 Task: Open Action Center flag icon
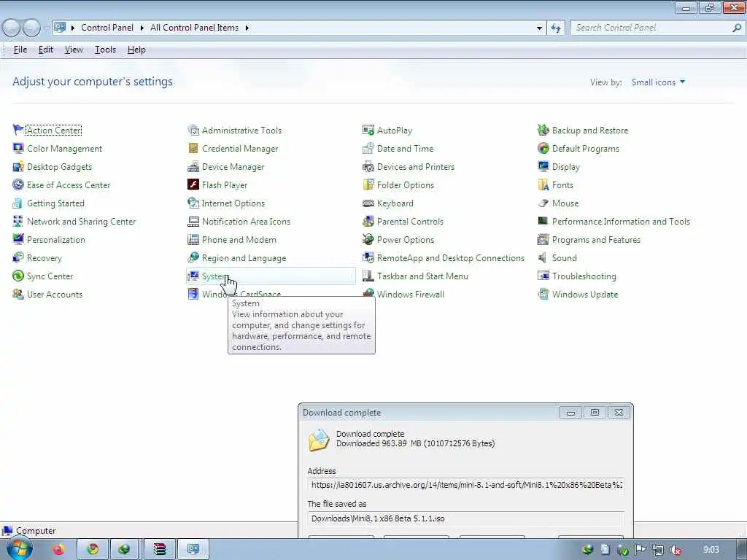coord(18,130)
